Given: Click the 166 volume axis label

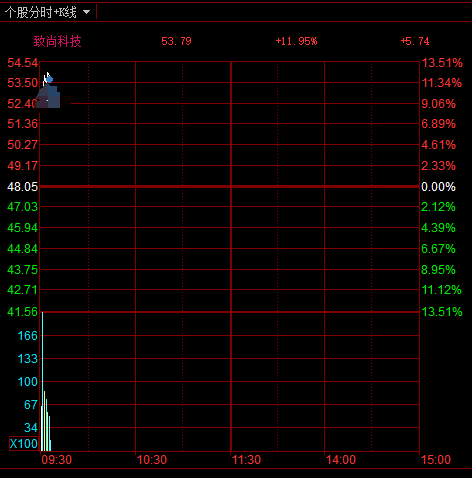Looking at the screenshot, I should [28, 335].
